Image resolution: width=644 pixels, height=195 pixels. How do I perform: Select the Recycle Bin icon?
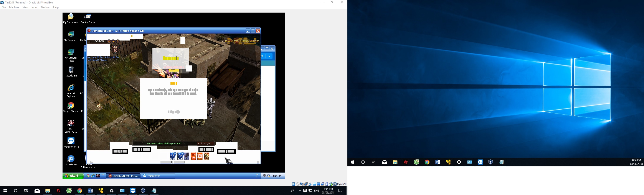coord(71,72)
